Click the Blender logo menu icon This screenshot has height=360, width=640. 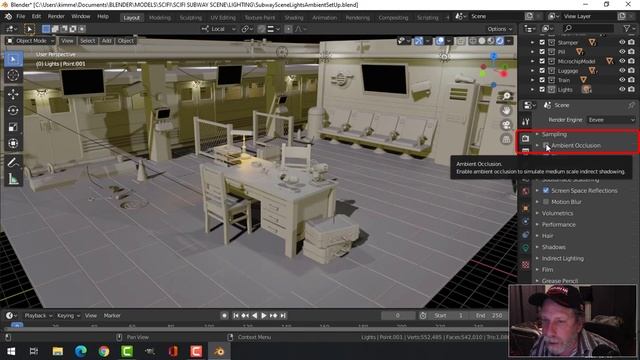(8, 16)
